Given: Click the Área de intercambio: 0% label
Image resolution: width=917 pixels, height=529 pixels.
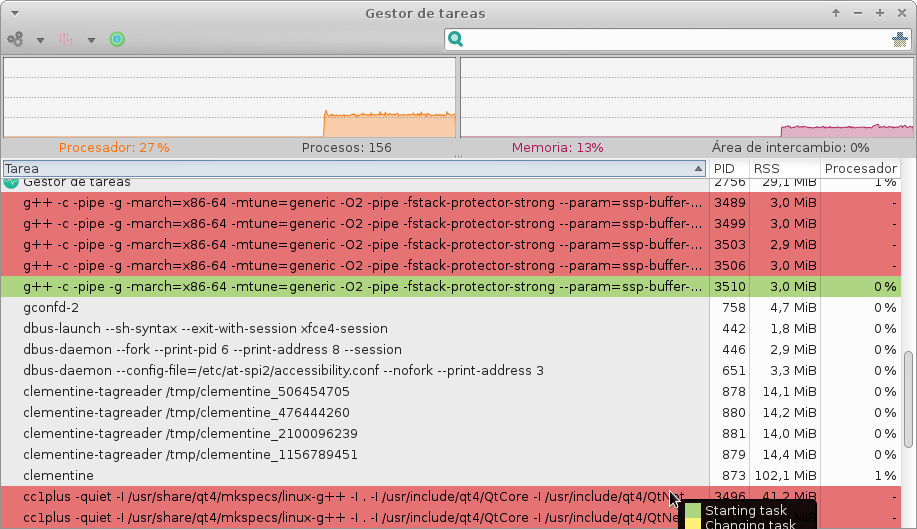Looking at the screenshot, I should 791,148.
